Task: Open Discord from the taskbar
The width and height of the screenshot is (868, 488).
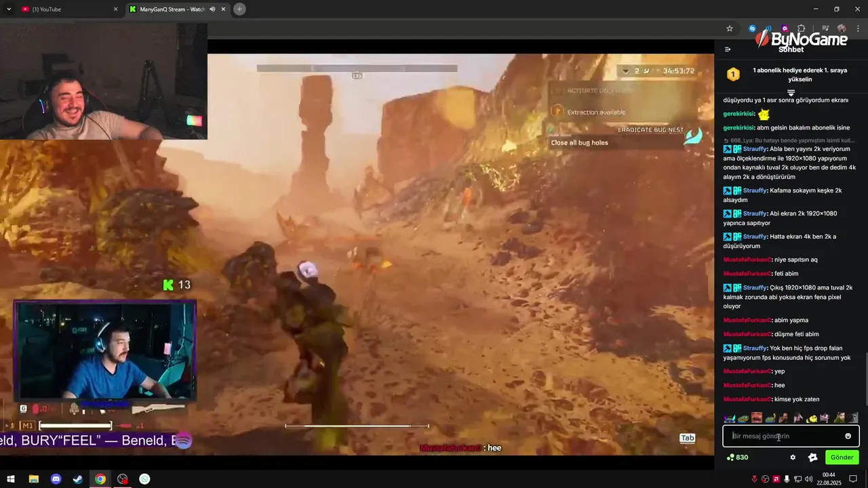Action: coord(56,479)
